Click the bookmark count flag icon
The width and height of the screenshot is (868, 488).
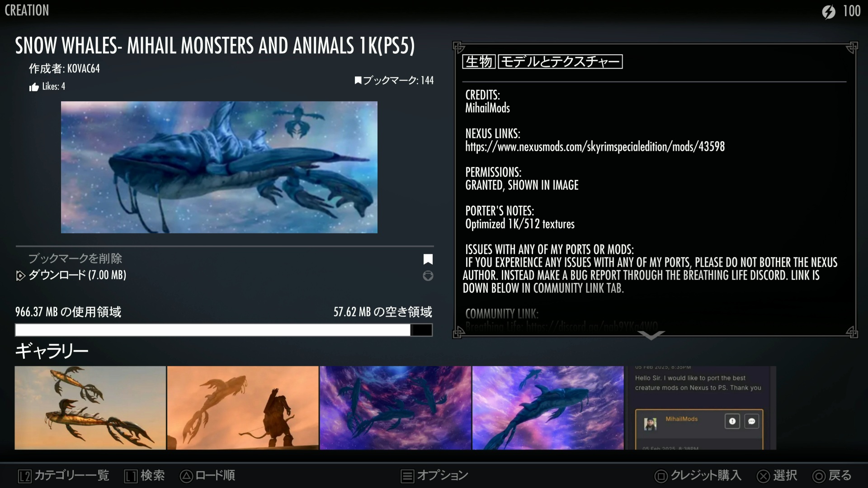point(358,80)
